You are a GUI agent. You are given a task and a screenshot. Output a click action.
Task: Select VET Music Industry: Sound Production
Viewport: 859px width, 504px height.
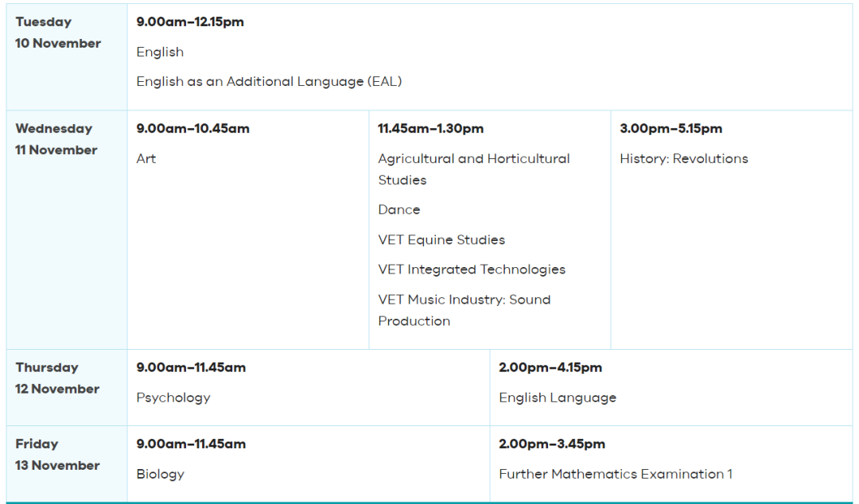point(464,310)
